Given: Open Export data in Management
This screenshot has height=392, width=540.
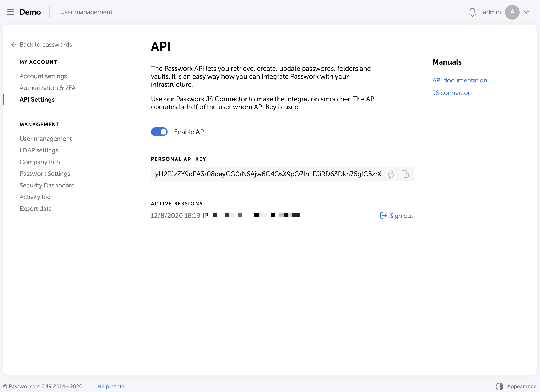Looking at the screenshot, I should click(x=35, y=209).
